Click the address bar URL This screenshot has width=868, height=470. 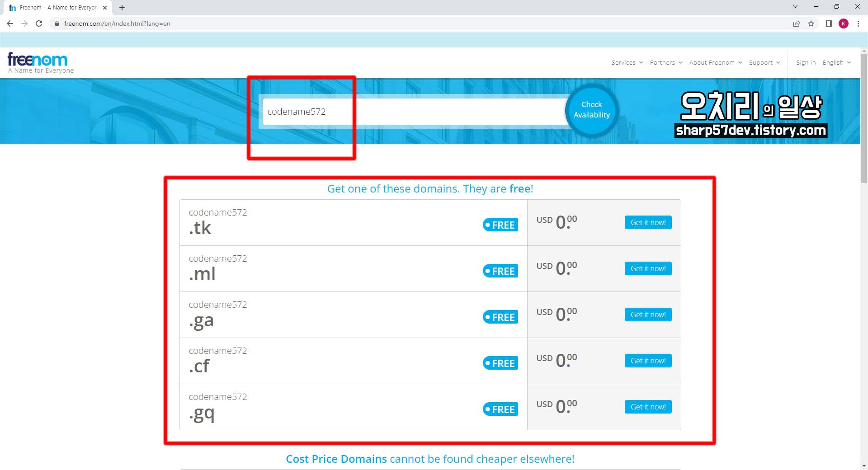117,23
